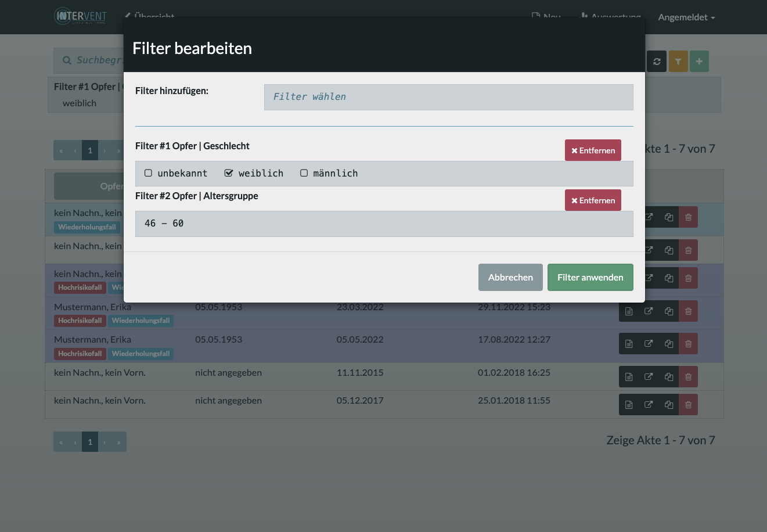767x532 pixels.
Task: Click copy icon in 25.01.2018 row
Action: tap(669, 405)
